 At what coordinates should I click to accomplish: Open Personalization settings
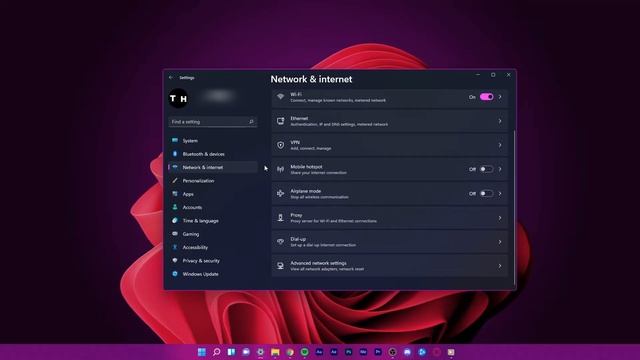pyautogui.click(x=213, y=180)
